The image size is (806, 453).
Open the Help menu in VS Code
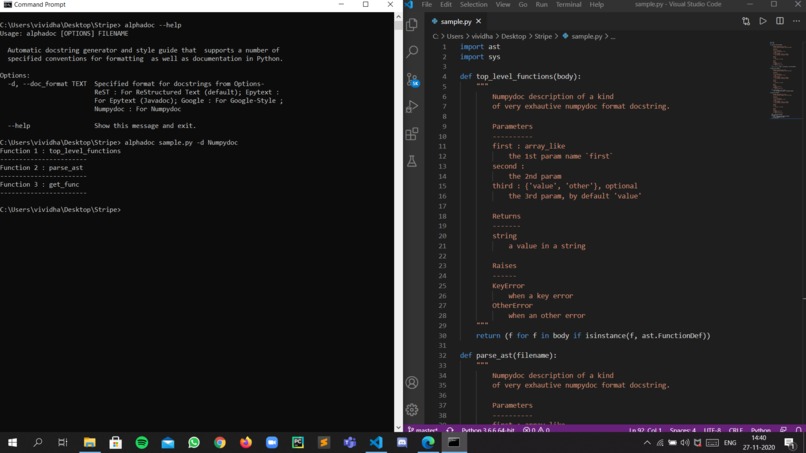pos(596,5)
